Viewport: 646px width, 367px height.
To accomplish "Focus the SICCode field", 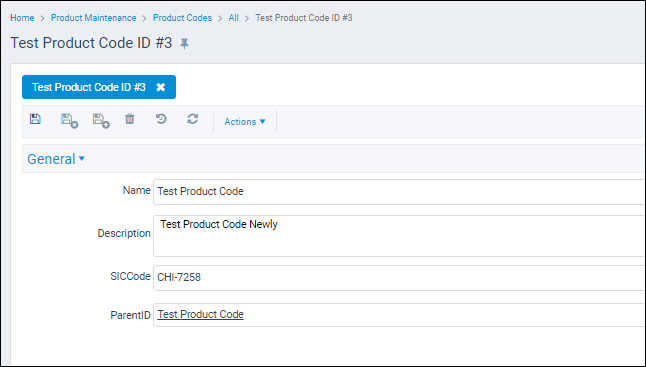I will (399, 278).
